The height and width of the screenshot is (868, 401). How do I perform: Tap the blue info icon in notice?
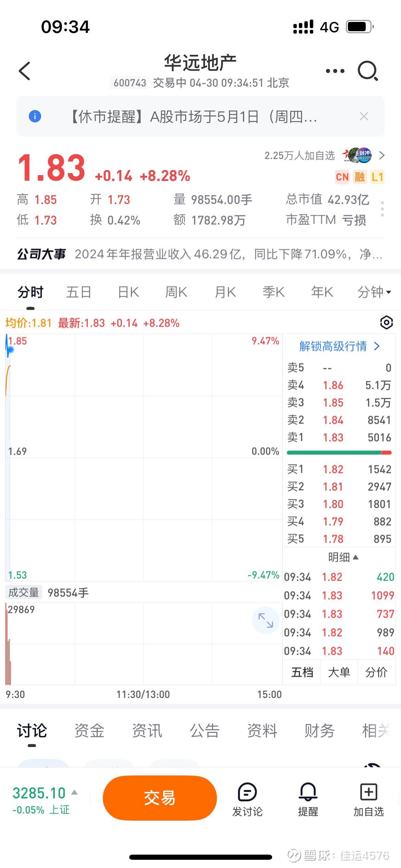coord(35,116)
